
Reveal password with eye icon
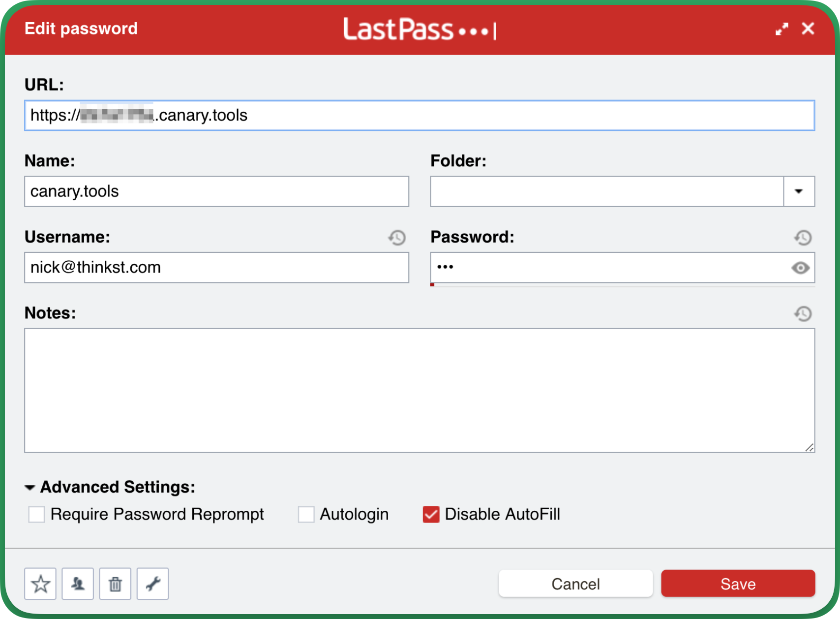pyautogui.click(x=800, y=268)
